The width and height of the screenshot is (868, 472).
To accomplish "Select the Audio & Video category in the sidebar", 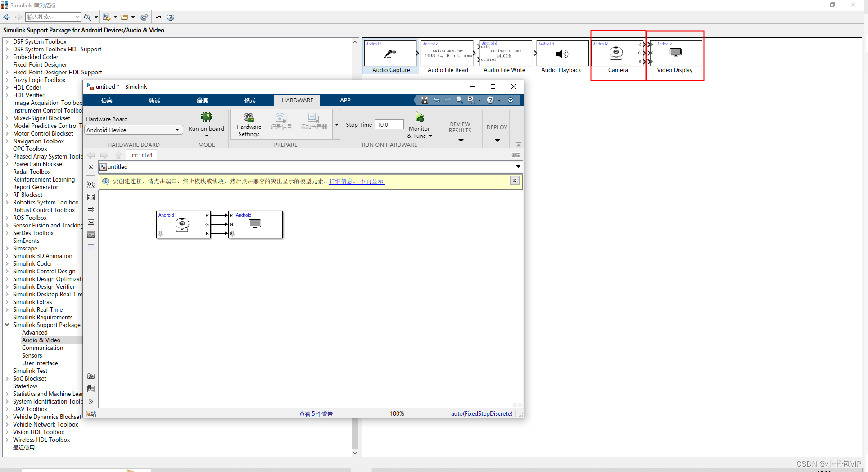I will tap(41, 340).
